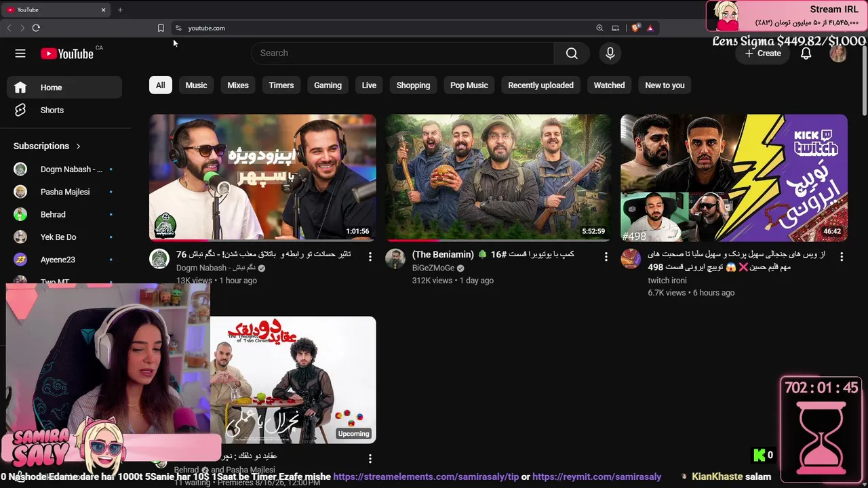The width and height of the screenshot is (868, 488).
Task: Open the account avatar menu
Action: pyautogui.click(x=838, y=54)
